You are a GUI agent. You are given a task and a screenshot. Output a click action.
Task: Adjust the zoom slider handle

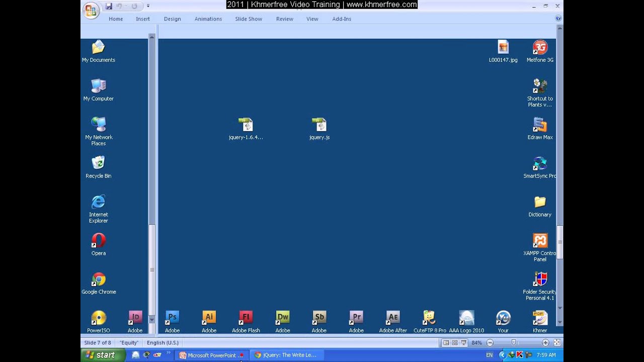click(x=514, y=342)
